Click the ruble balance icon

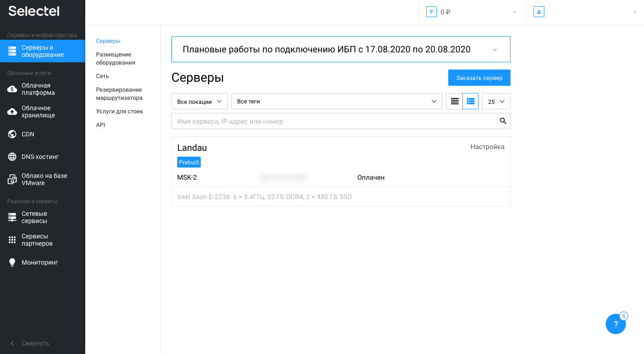[432, 12]
